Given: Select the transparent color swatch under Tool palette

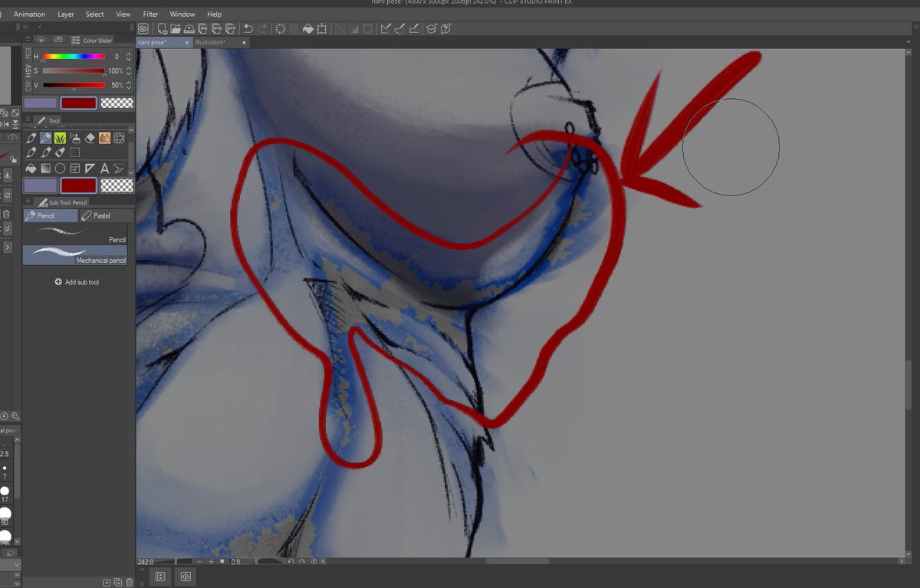Looking at the screenshot, I should click(x=117, y=186).
